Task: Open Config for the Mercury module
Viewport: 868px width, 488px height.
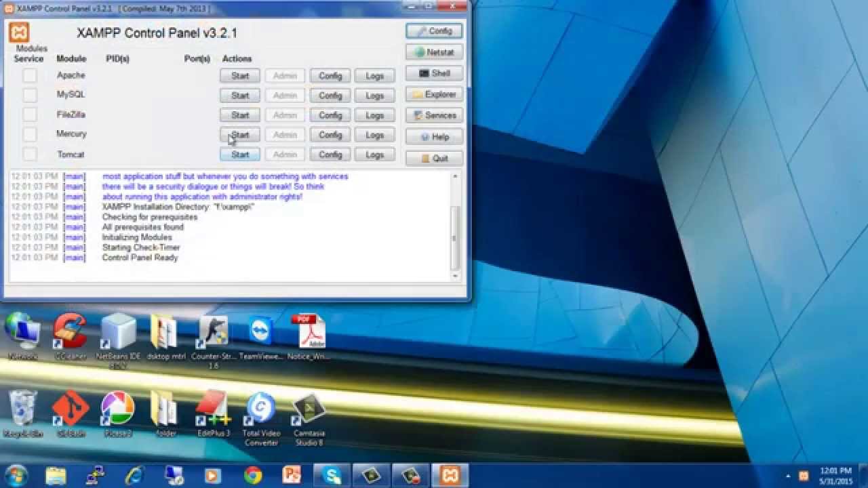Action: (330, 135)
